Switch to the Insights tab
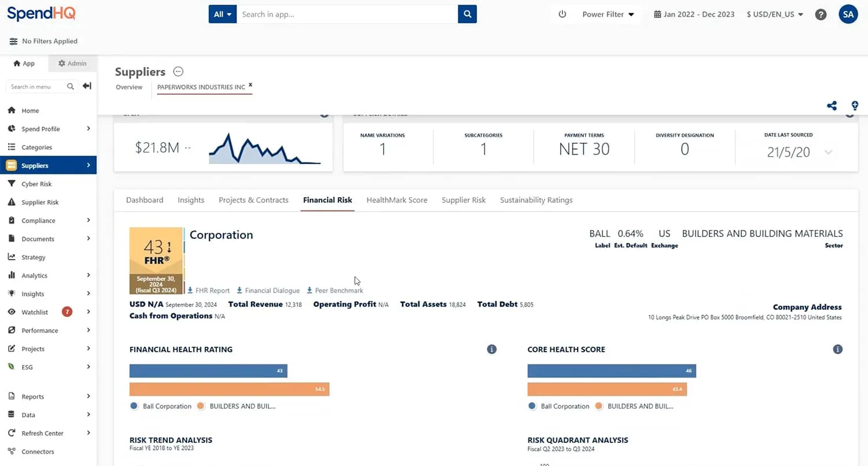The height and width of the screenshot is (466, 868). click(x=191, y=200)
